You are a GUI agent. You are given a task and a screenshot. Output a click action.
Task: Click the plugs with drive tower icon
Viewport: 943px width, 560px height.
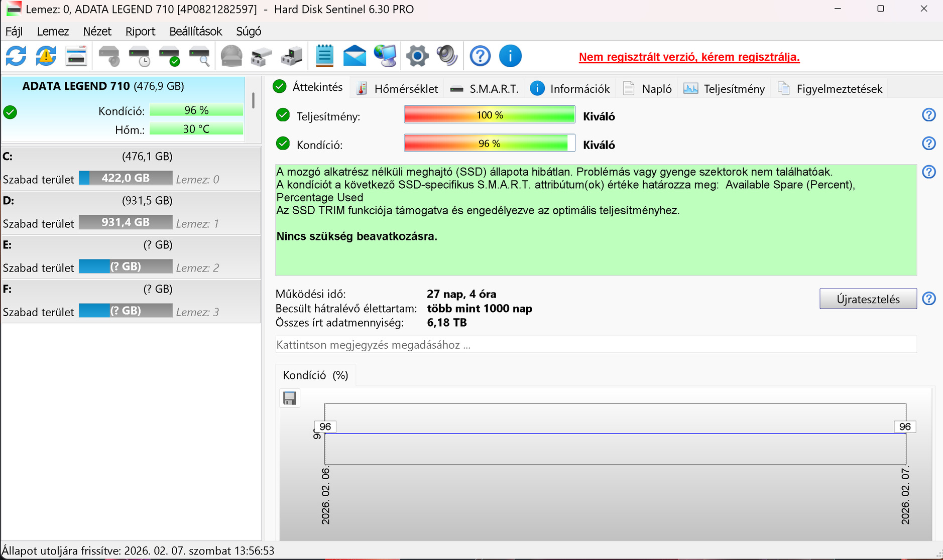click(x=292, y=56)
